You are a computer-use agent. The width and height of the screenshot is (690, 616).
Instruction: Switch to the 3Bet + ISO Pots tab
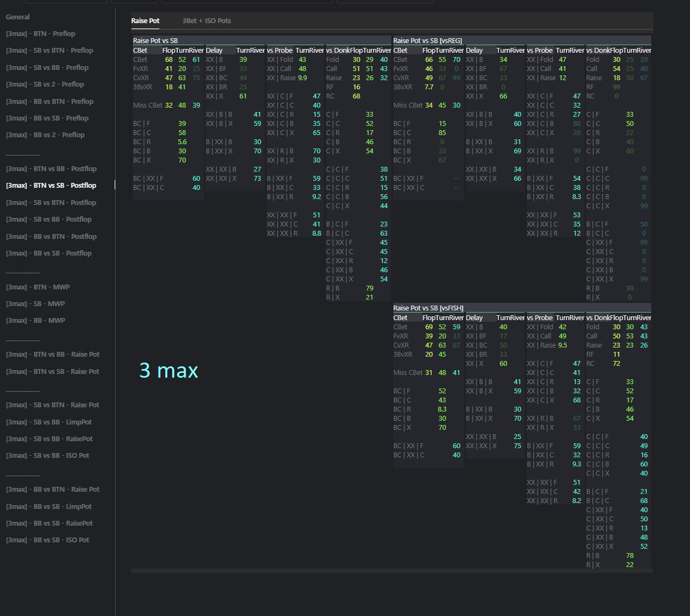(206, 21)
